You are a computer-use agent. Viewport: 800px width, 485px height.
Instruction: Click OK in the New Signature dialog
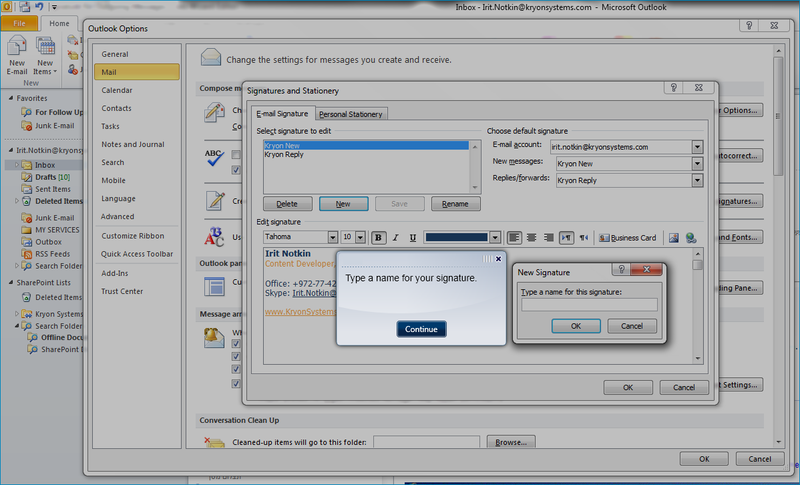pyautogui.click(x=576, y=326)
